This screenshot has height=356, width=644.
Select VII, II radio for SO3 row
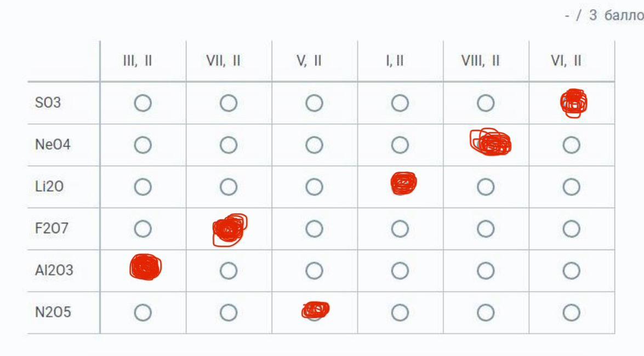229,103
